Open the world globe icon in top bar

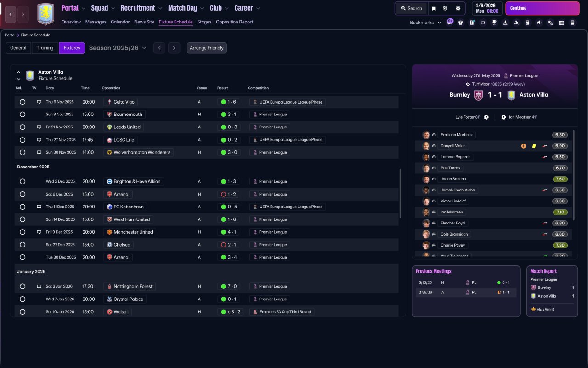445,8
